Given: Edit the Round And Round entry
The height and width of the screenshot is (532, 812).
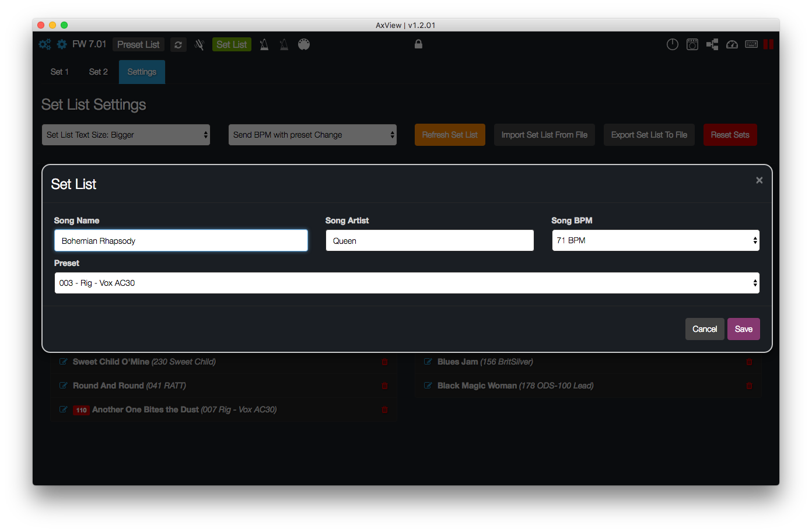Looking at the screenshot, I should point(64,386).
